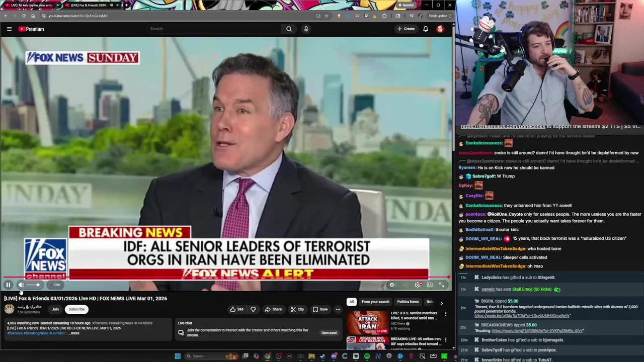The height and width of the screenshot is (362, 644).
Task: Open options menu for ABC News video
Action: (x=445, y=314)
